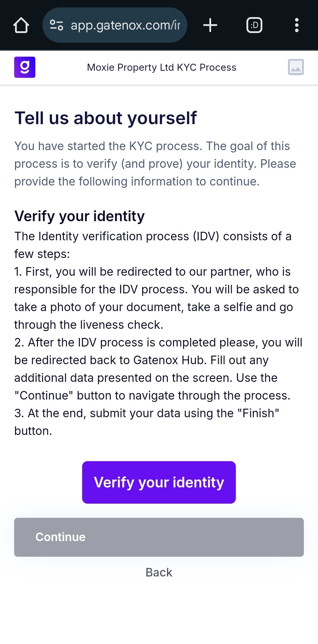
Task: Click the Verify your identity section heading
Action: (79, 216)
